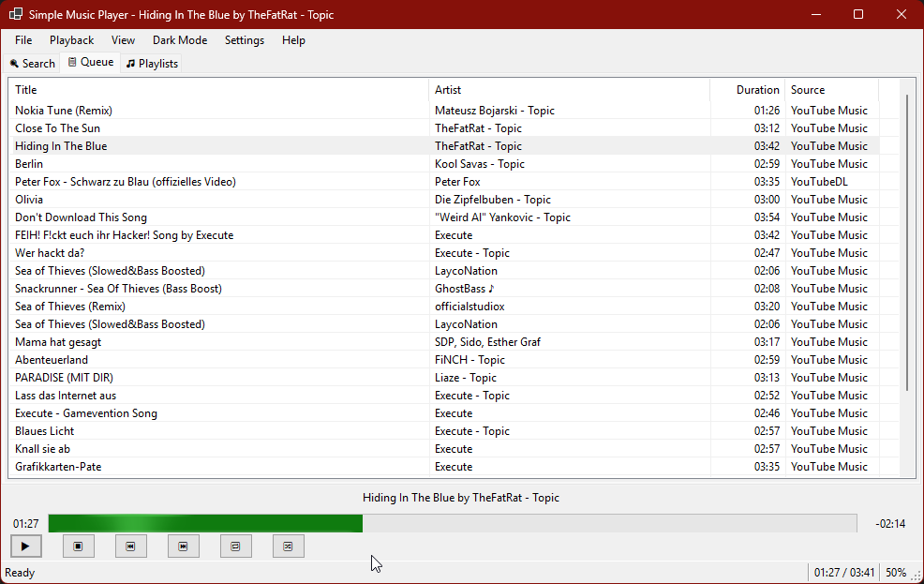Open the Dark Mode menu

pos(180,40)
